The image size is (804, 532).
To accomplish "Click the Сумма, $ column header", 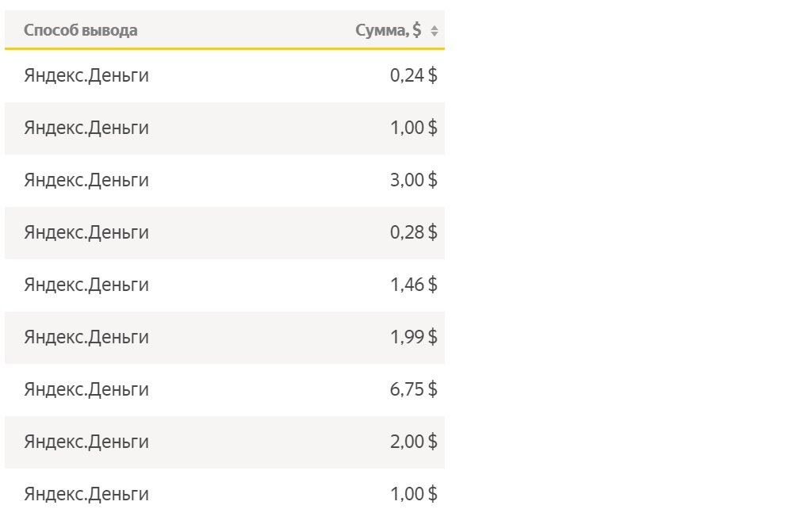I will [x=389, y=30].
